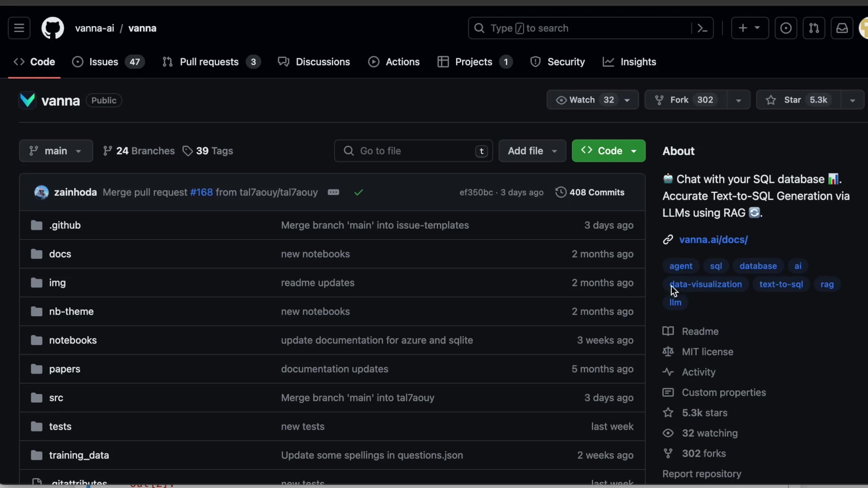This screenshot has height=488, width=868.
Task: Open the nb-theme folder
Action: [71, 311]
